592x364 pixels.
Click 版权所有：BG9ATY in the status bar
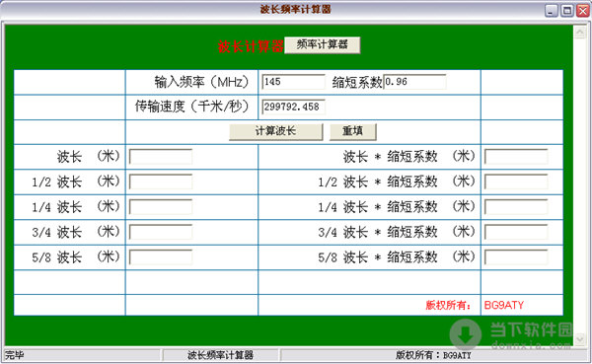pyautogui.click(x=433, y=355)
